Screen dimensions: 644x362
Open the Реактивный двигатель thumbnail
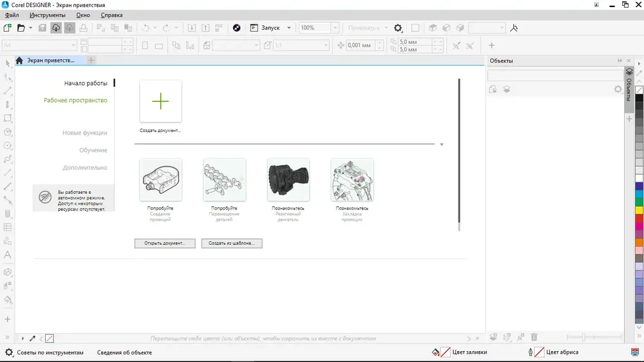tap(289, 180)
